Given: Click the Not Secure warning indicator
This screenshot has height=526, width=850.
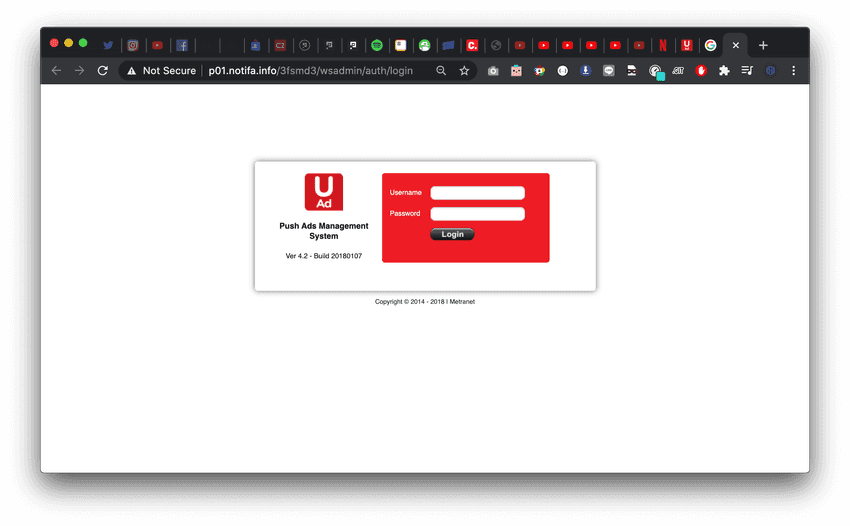Looking at the screenshot, I should click(160, 71).
